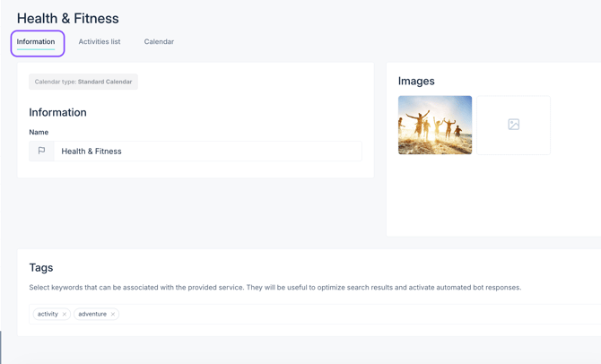Click the Health & Fitness page title

point(68,19)
